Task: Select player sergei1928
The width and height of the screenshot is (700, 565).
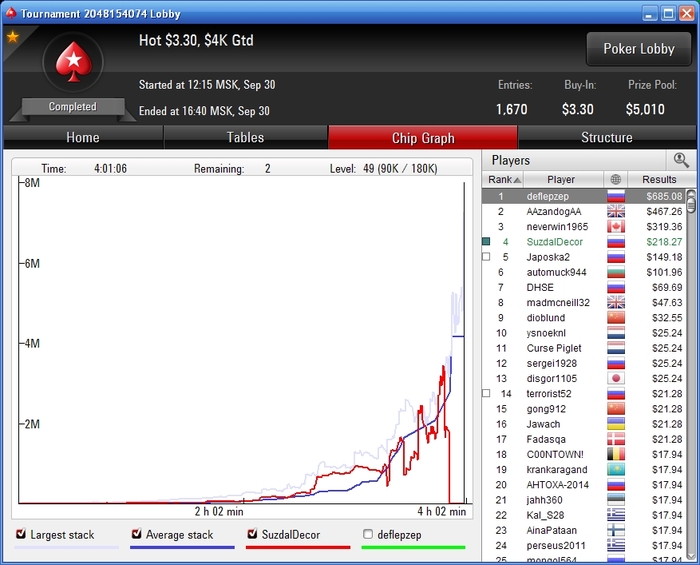Action: [552, 363]
